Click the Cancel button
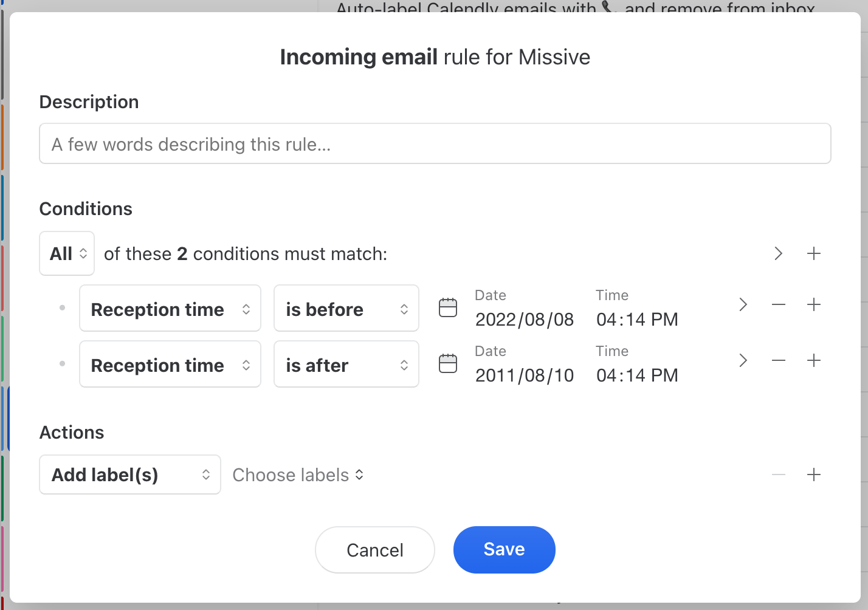This screenshot has width=868, height=610. click(x=374, y=550)
